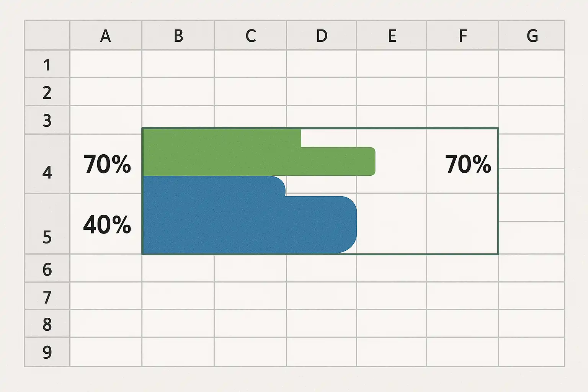The height and width of the screenshot is (392, 588).
Task: Select column F header
Action: (x=462, y=36)
